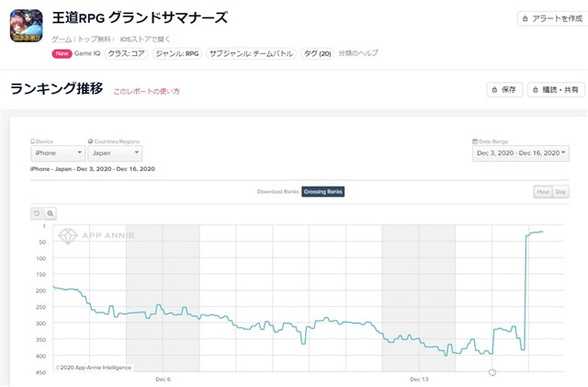Viewport: 588px width, 387px height.
Task: Click the 保存 button
Action: click(504, 90)
